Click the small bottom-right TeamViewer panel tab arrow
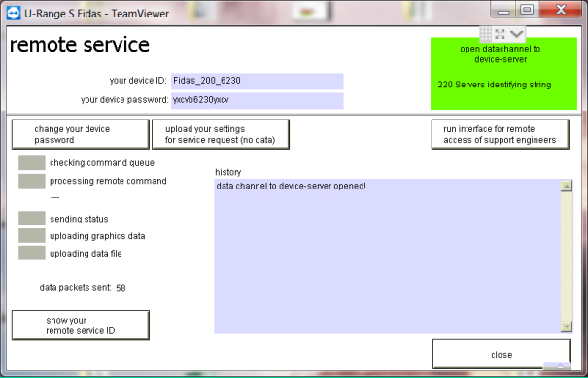This screenshot has width=588, height=378. (560, 366)
